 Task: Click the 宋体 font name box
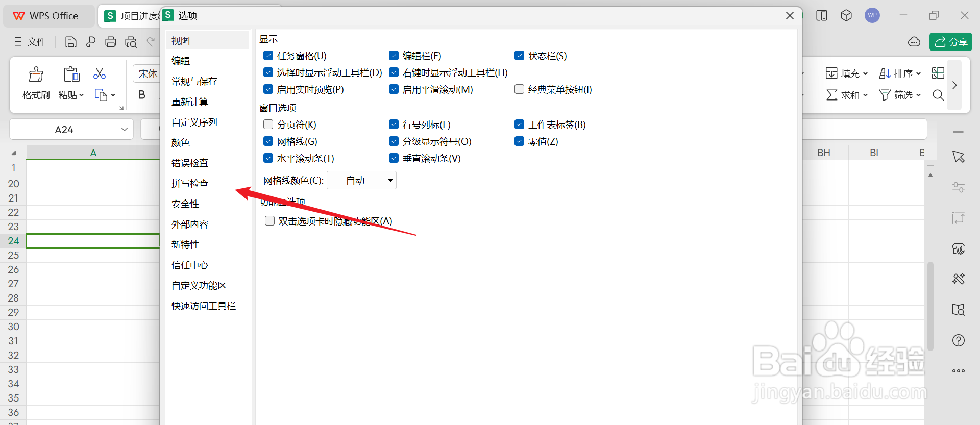coord(147,74)
